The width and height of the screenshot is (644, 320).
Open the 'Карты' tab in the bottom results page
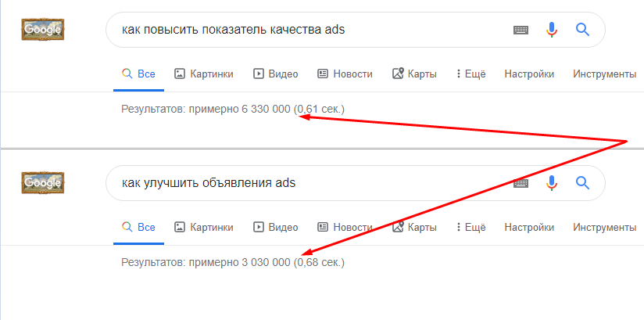(x=414, y=228)
